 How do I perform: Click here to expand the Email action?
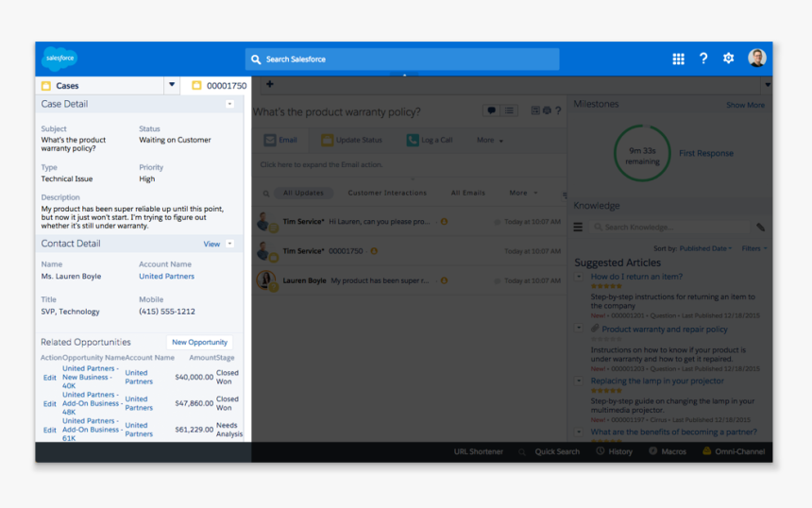pyautogui.click(x=321, y=164)
